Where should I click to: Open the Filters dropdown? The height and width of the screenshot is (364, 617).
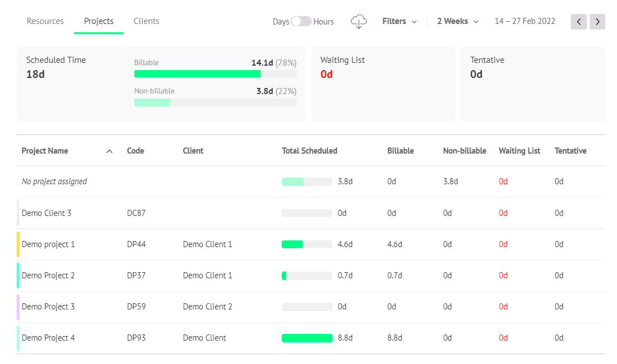tap(394, 21)
